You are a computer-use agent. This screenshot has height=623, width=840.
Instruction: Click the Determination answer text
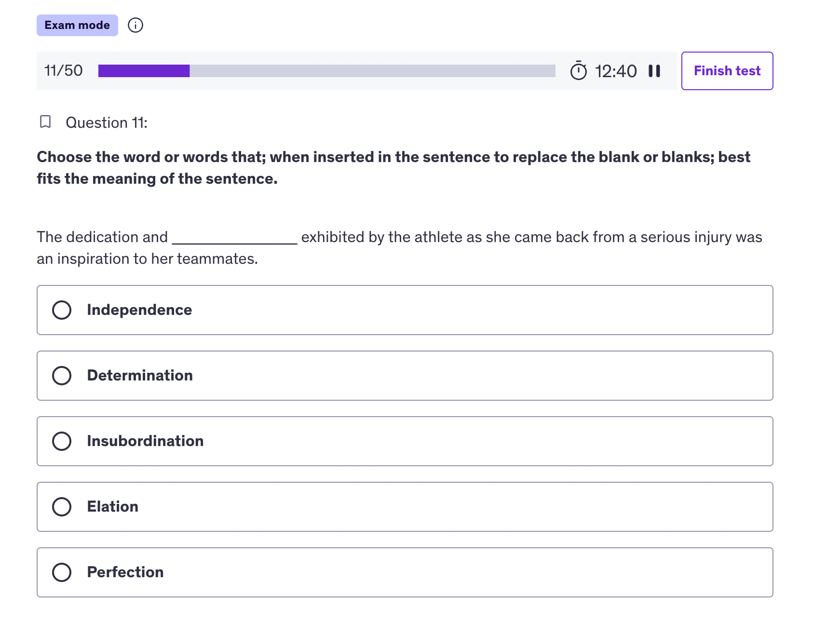click(x=140, y=376)
